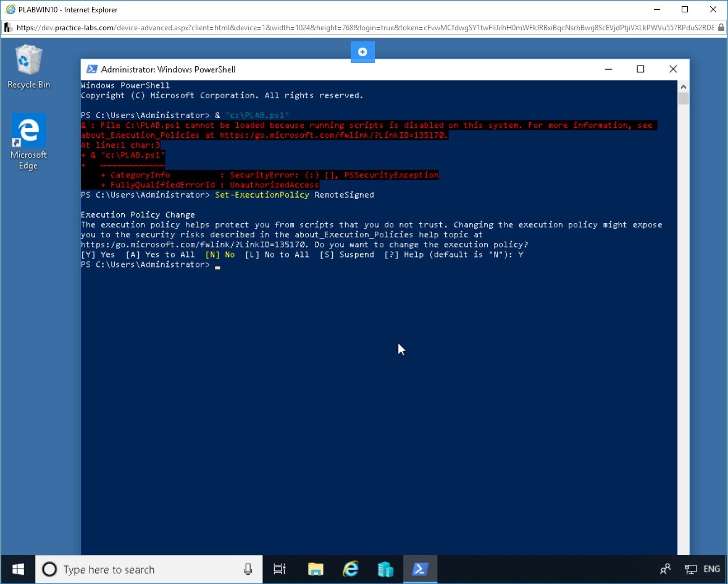Click the Windows Start button
The height and width of the screenshot is (584, 728).
17,569
